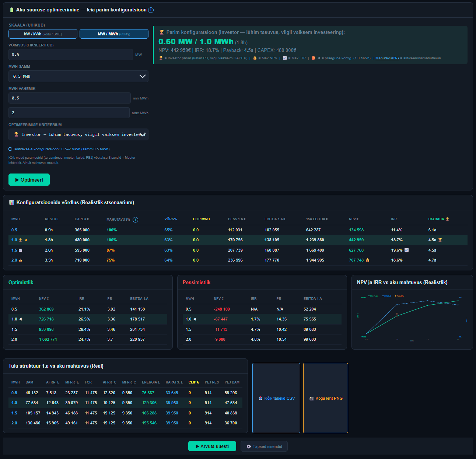Screen dimensions: 476x459
Task: Click the trophy icon next to 1.0 MWh row
Action: click(x=21, y=240)
